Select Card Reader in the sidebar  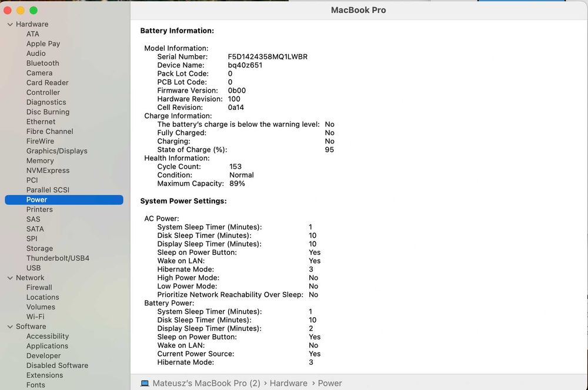[x=47, y=83]
